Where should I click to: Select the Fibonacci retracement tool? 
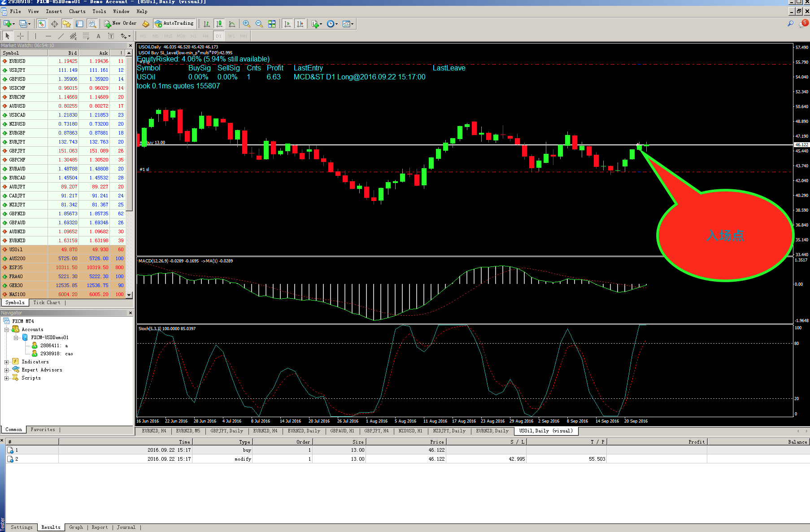86,36
